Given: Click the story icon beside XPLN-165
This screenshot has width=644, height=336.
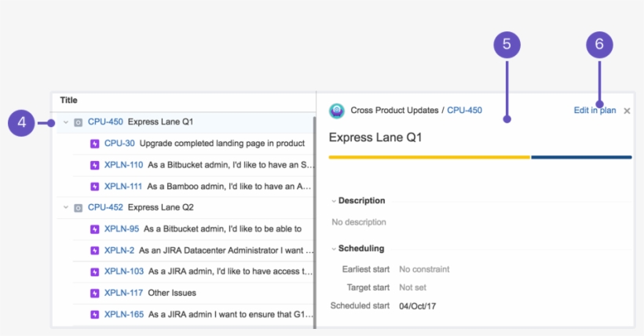Looking at the screenshot, I should [94, 315].
